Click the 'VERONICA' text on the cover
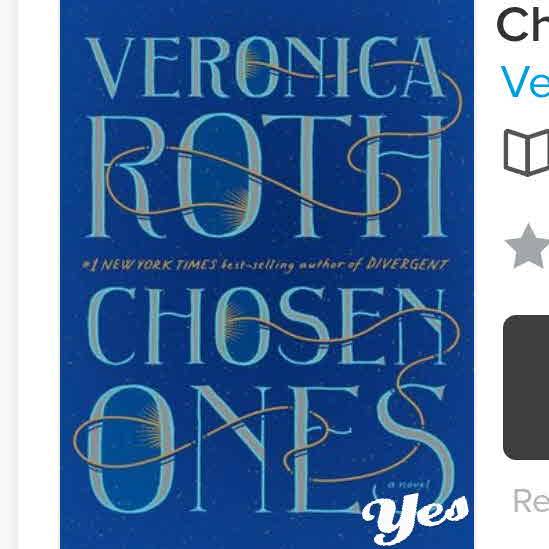 [265, 67]
